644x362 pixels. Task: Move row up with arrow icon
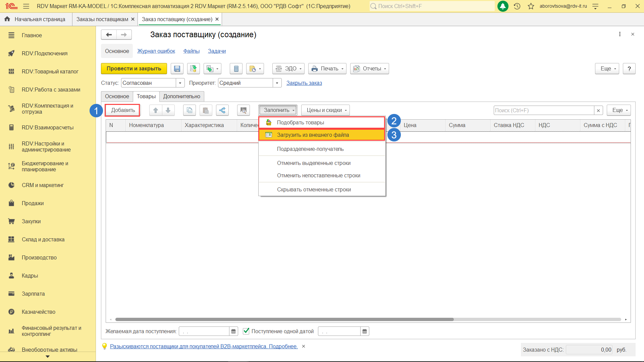(156, 110)
